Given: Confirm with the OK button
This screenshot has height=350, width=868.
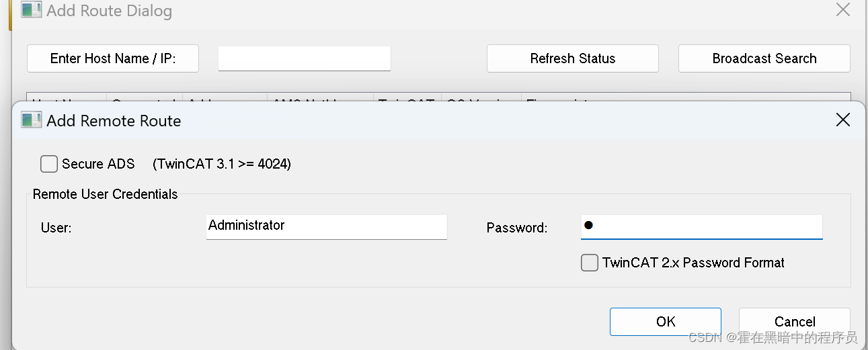Looking at the screenshot, I should click(x=666, y=322).
